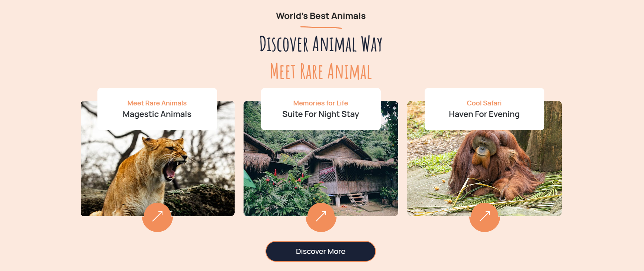644x271 pixels.
Task: Click the white card above the lion
Action: (157, 109)
